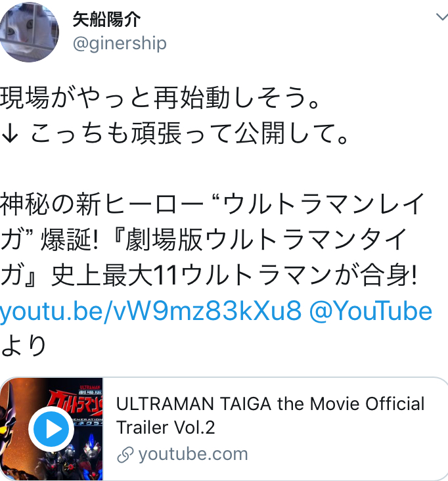Open the @ginership handle
Screen dimensions: 448x481
coord(120,43)
